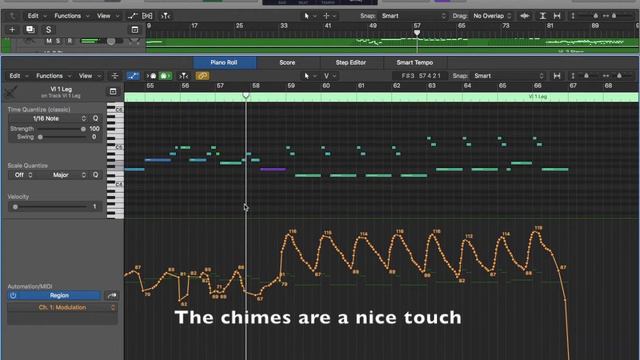
Task: Click the Scale Quantize Q button
Action: pyautogui.click(x=96, y=175)
